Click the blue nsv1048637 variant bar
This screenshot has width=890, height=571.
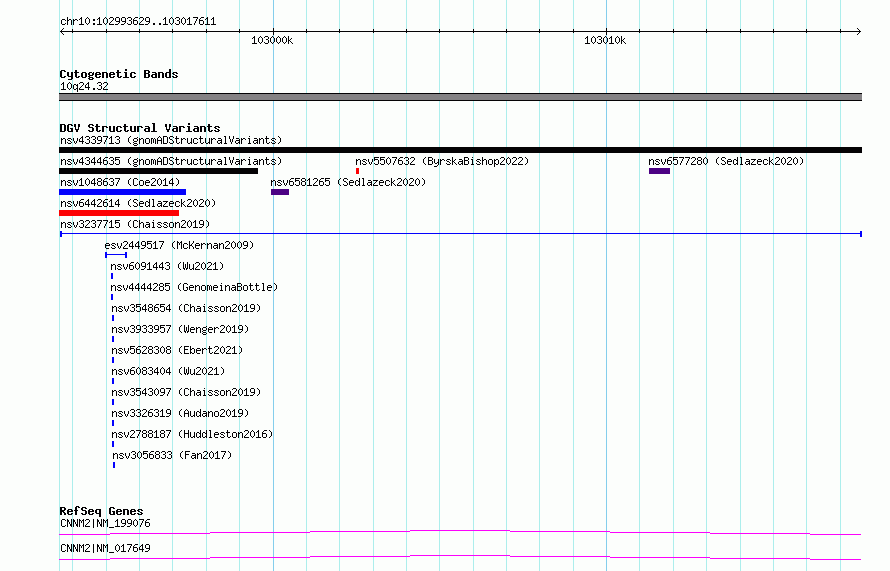123,192
